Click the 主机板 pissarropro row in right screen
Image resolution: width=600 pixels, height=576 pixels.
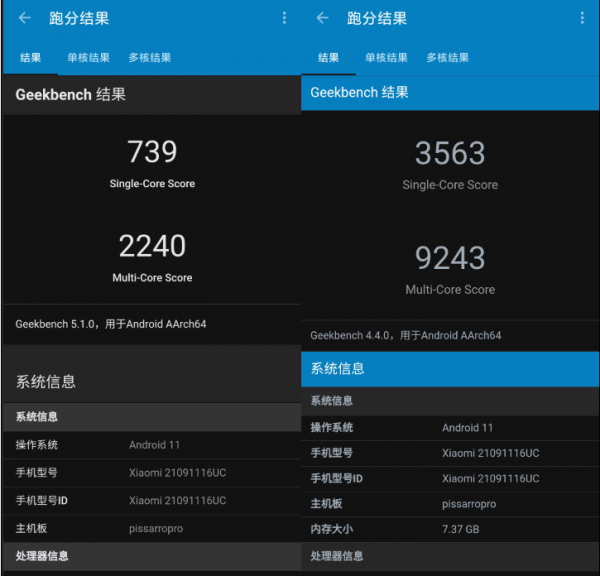[x=450, y=504]
